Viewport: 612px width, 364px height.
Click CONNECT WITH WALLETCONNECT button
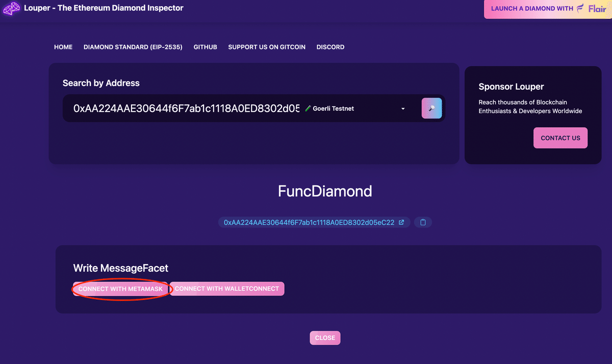227,289
